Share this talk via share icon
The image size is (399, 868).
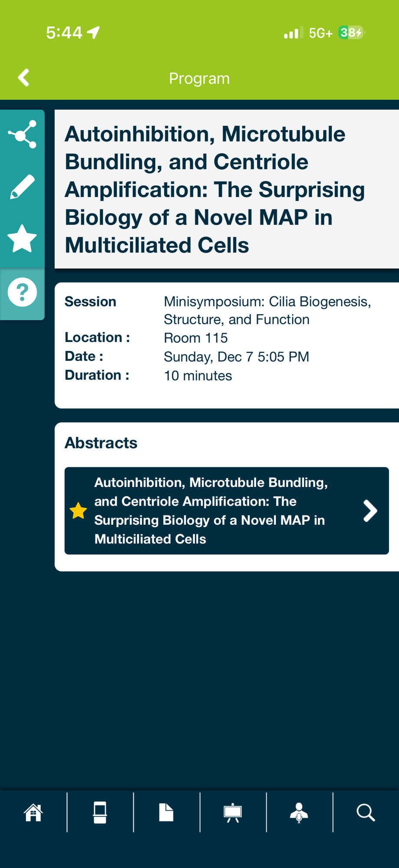(x=23, y=135)
